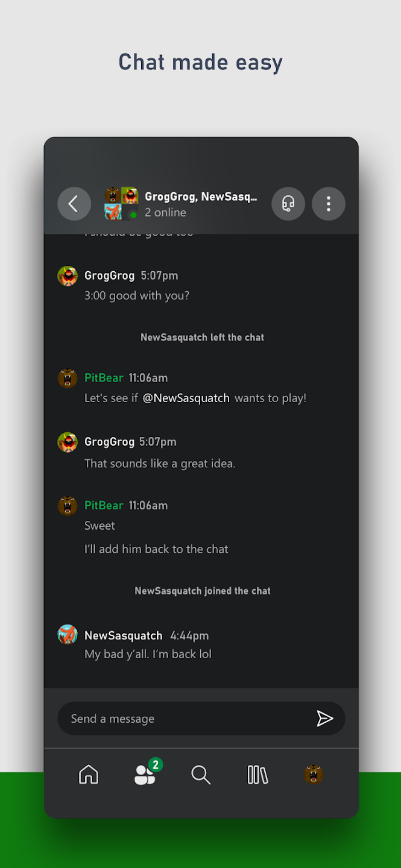
Task: Tap the chat title 'GrogGrog, NewSasq...'
Action: [x=200, y=196]
